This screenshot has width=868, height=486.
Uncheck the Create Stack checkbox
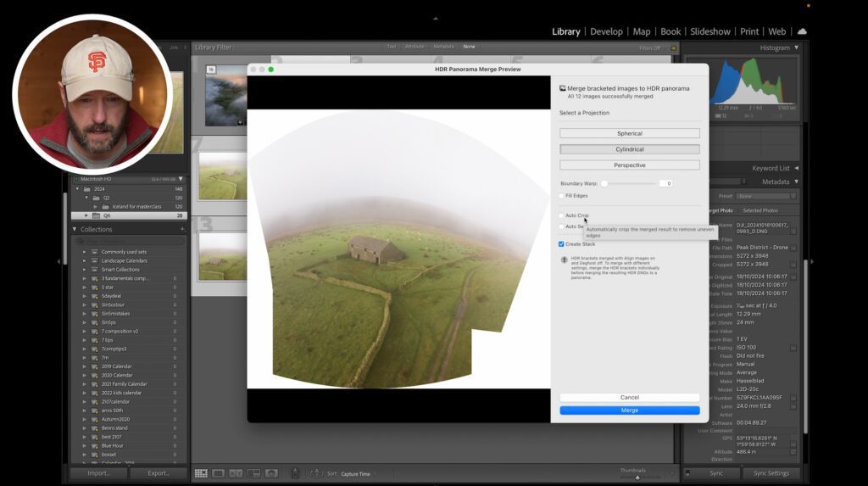pyautogui.click(x=561, y=244)
